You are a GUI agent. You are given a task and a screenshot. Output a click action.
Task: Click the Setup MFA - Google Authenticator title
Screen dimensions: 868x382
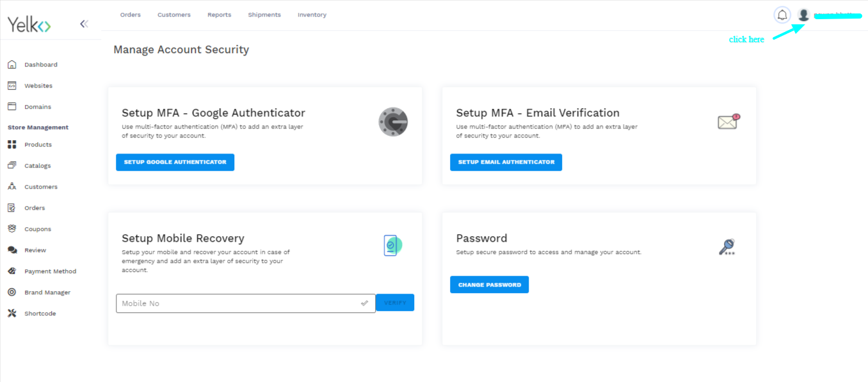pyautogui.click(x=214, y=113)
